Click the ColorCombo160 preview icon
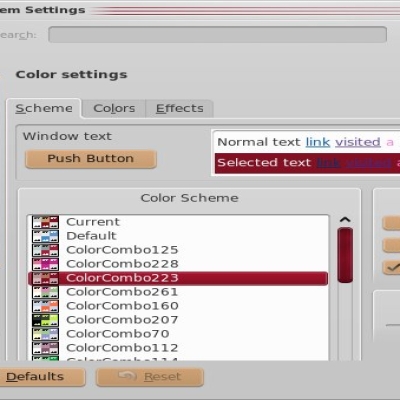This screenshot has width=400, height=400. (x=45, y=306)
